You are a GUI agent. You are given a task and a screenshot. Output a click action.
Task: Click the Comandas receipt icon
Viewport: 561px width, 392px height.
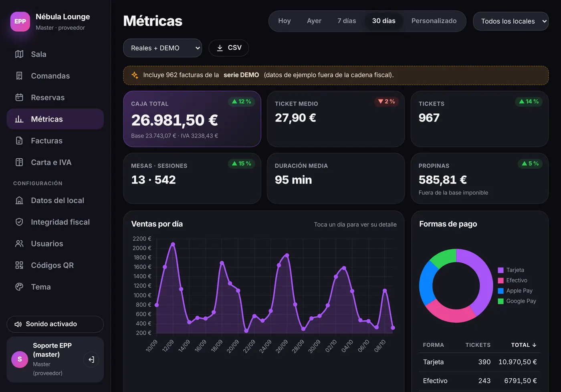click(19, 76)
